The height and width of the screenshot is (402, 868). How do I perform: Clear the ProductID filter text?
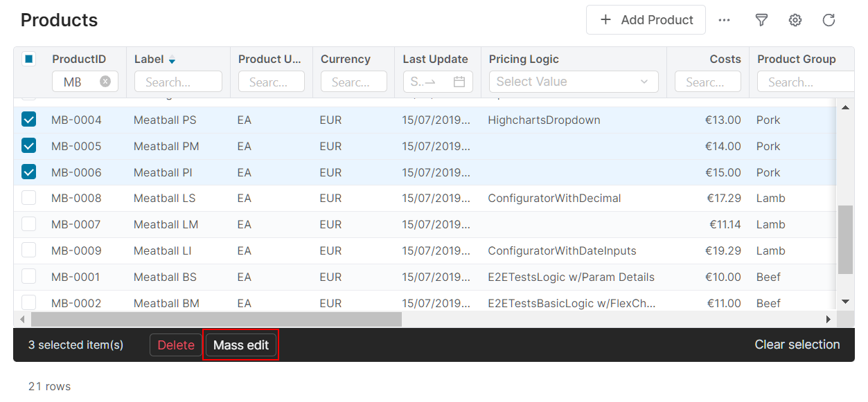105,82
